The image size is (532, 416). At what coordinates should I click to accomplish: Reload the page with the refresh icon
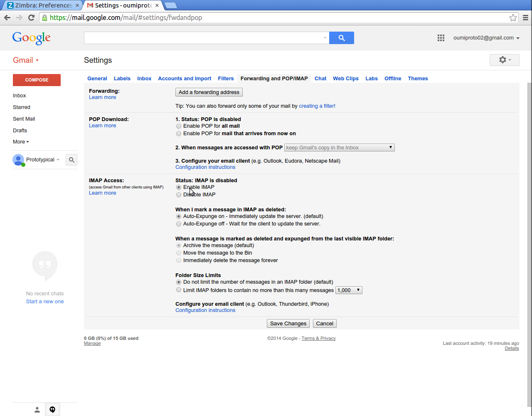[x=31, y=17]
